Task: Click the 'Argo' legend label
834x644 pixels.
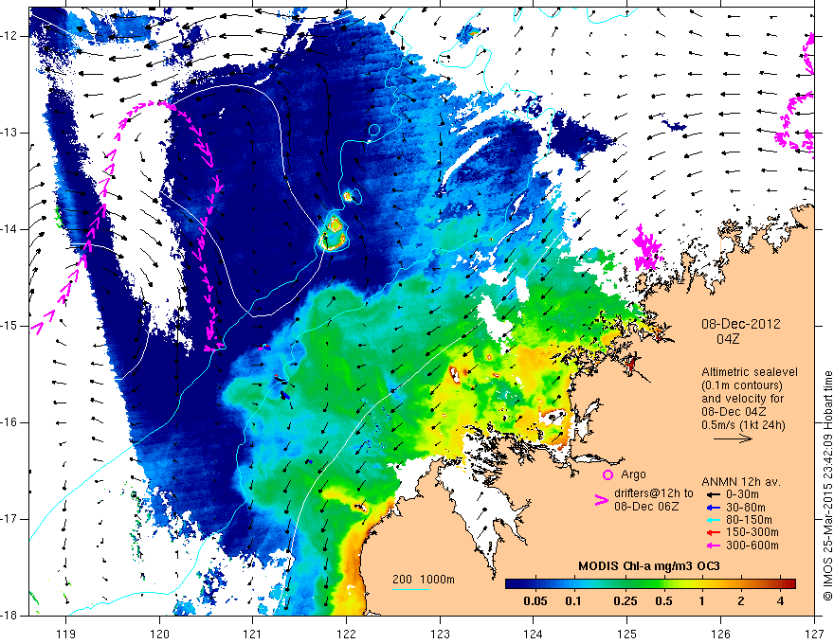Action: (633, 474)
